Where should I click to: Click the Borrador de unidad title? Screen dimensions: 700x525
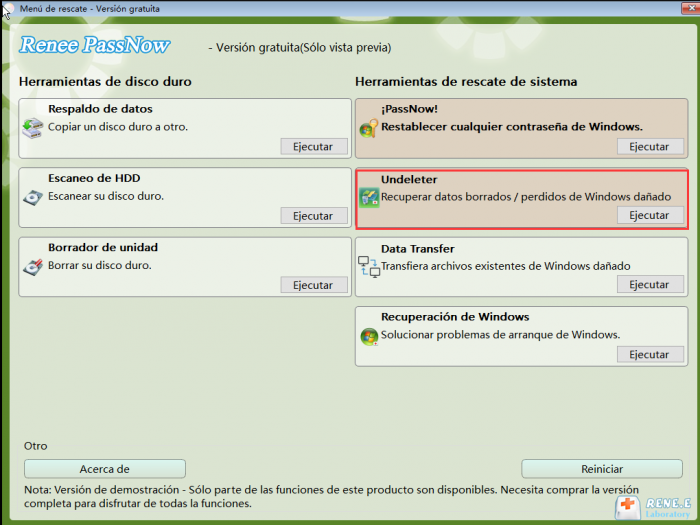click(103, 247)
